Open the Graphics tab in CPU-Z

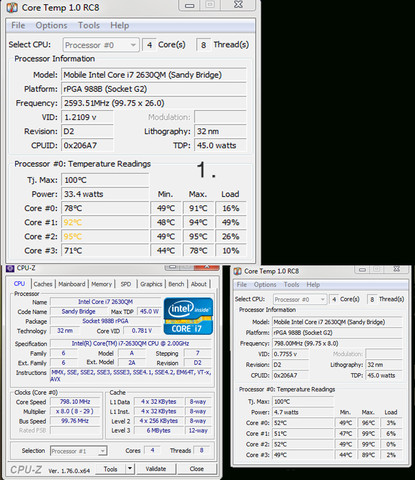coord(151,284)
